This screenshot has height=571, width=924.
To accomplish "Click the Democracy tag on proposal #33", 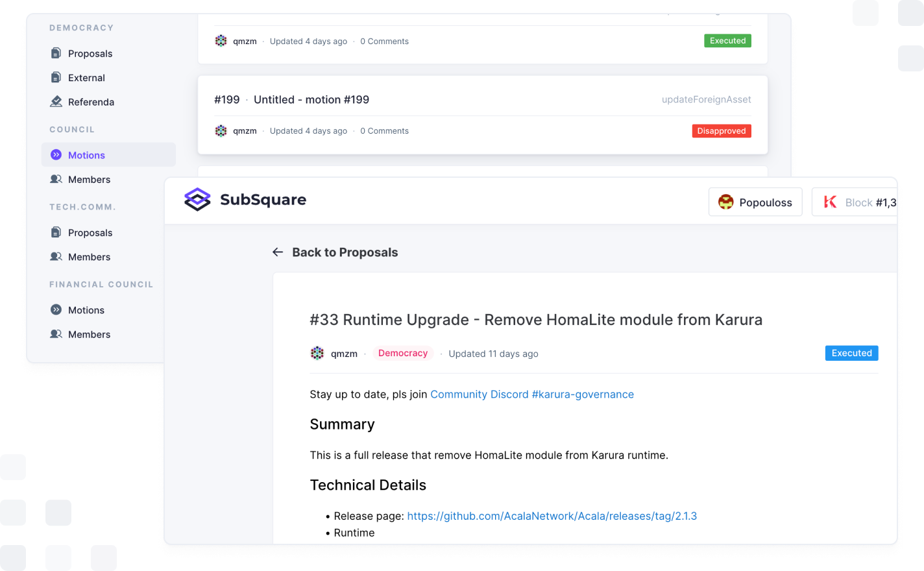I will [402, 354].
